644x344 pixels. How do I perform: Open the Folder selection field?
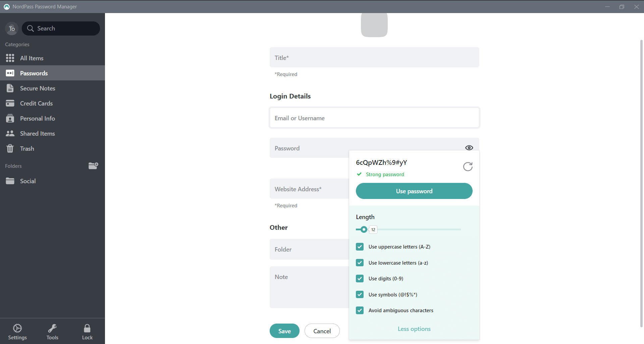point(309,249)
